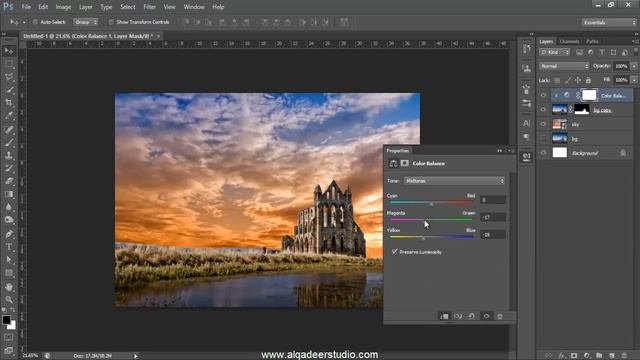
Task: Toggle visibility of Color Balance layer
Action: 543,96
